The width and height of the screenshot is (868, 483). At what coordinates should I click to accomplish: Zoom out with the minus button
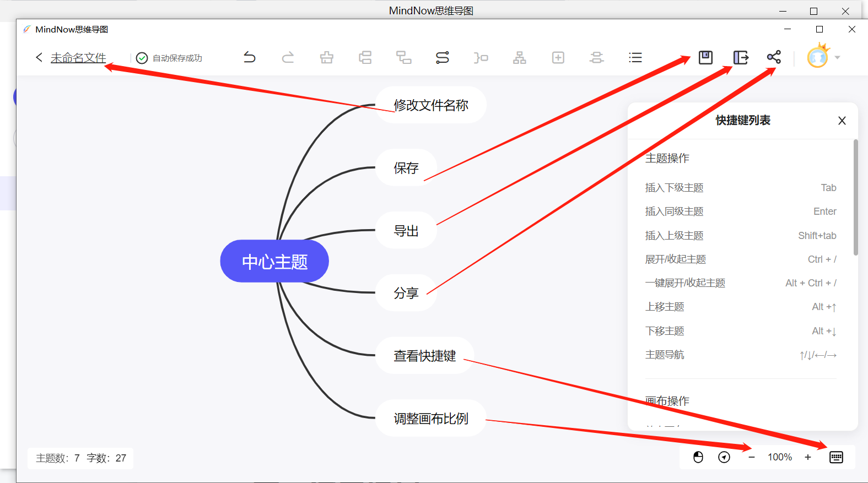pyautogui.click(x=751, y=457)
